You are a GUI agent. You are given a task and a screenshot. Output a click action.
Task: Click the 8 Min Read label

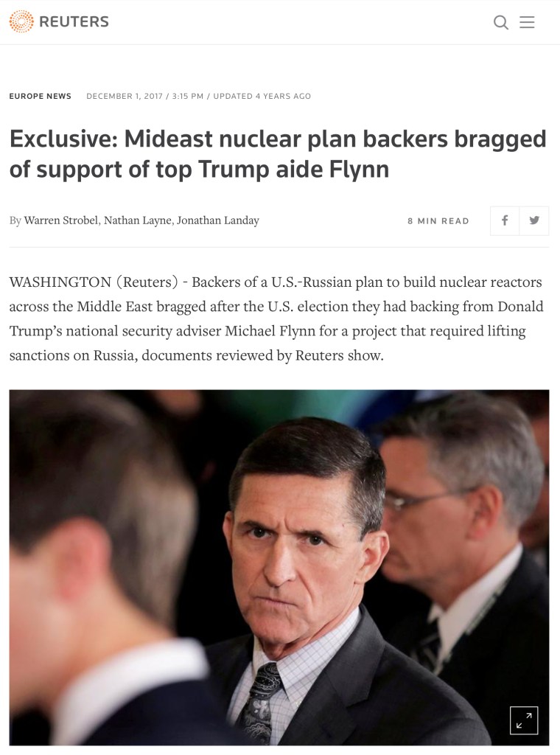click(x=438, y=221)
